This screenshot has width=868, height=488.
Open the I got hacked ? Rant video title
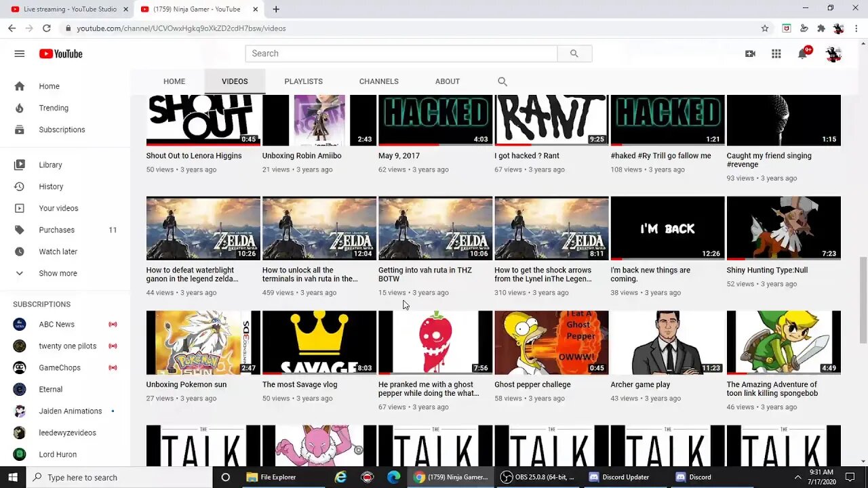(527, 156)
